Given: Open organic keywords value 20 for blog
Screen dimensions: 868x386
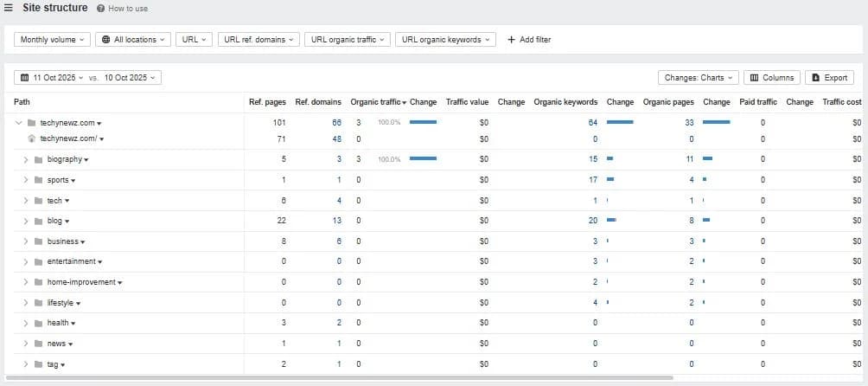Looking at the screenshot, I should point(593,221).
